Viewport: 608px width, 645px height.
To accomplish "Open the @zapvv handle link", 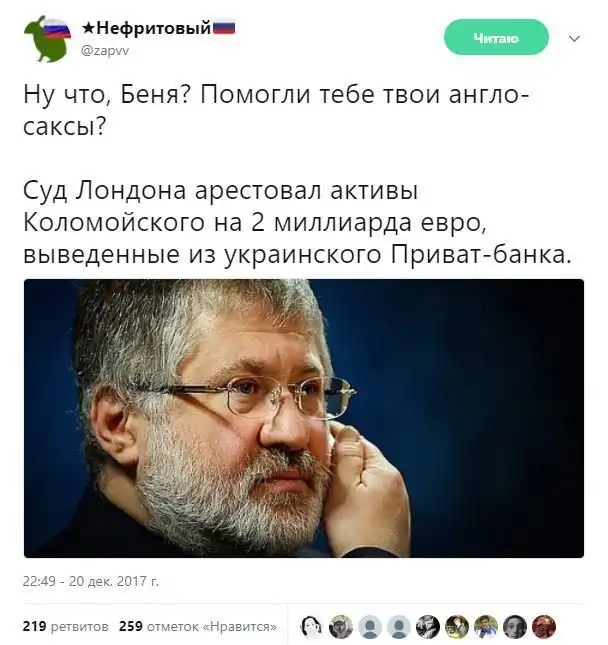I will pyautogui.click(x=105, y=51).
